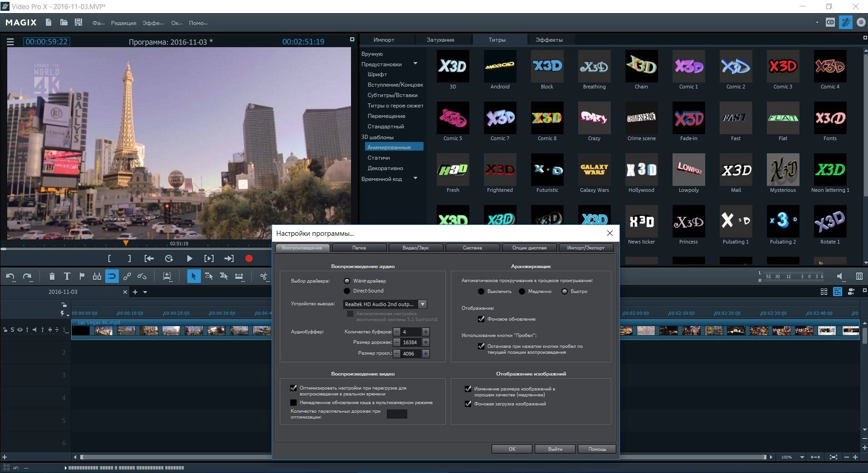The height and width of the screenshot is (473, 868).
Task: Click the New project document icon
Action: click(49, 22)
